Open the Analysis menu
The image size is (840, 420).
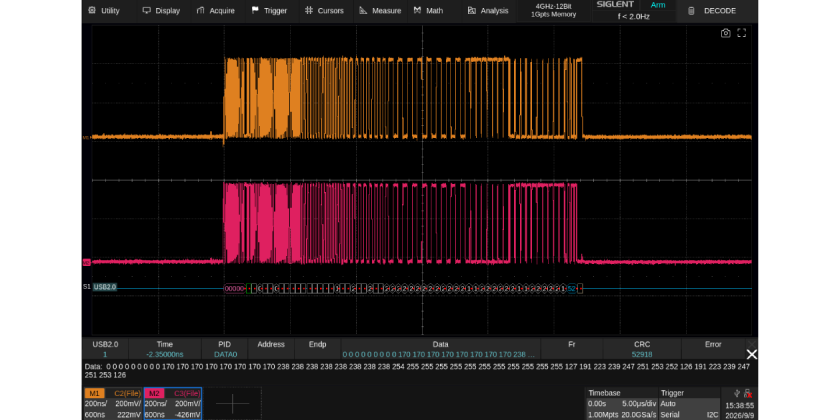(x=488, y=11)
